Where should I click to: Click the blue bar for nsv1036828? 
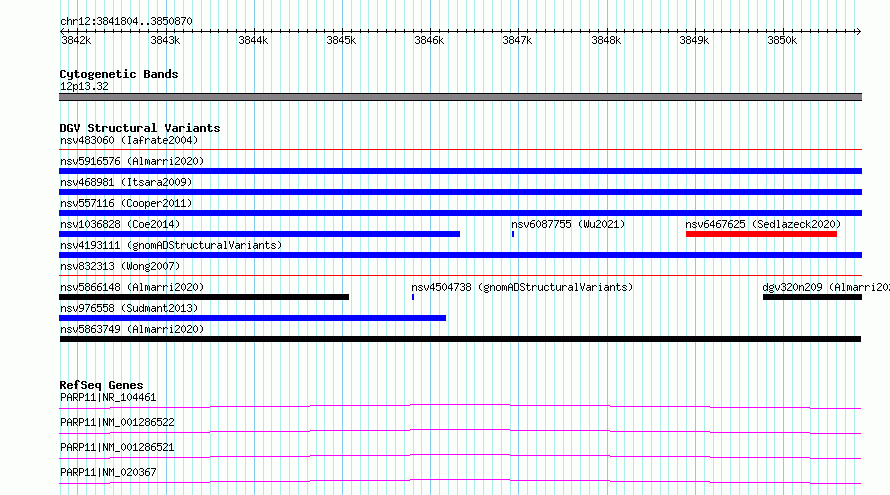tap(259, 234)
